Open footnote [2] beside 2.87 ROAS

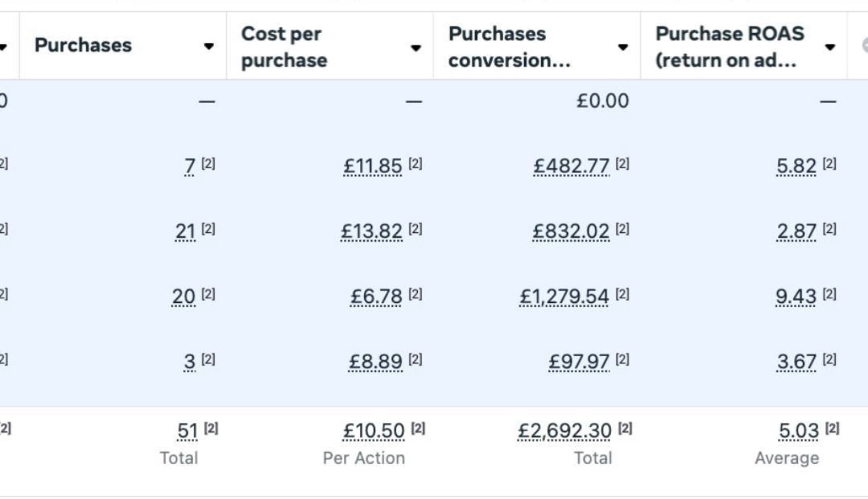pyautogui.click(x=830, y=230)
